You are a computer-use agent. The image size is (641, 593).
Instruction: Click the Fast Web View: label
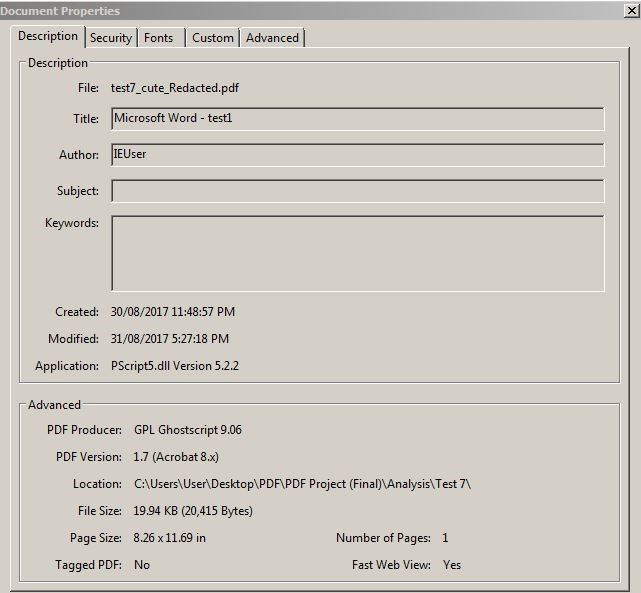[391, 565]
